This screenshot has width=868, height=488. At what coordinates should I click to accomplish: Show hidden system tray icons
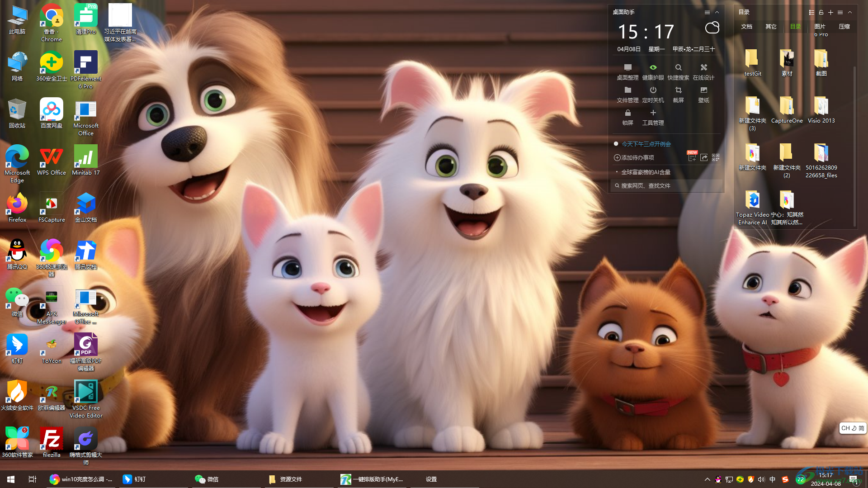[x=707, y=479]
